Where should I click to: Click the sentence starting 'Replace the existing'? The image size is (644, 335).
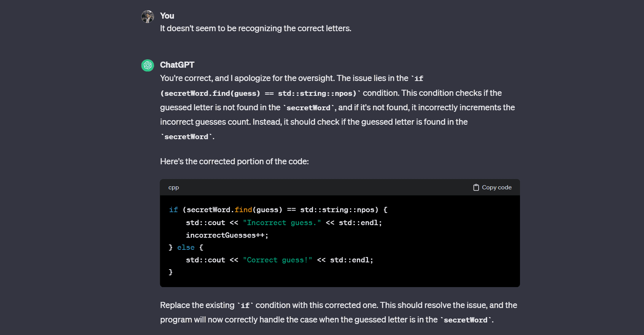click(339, 313)
